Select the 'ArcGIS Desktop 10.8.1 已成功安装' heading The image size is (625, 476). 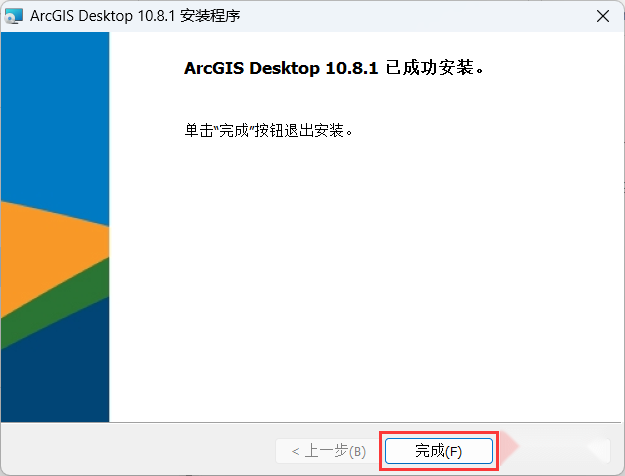click(334, 68)
